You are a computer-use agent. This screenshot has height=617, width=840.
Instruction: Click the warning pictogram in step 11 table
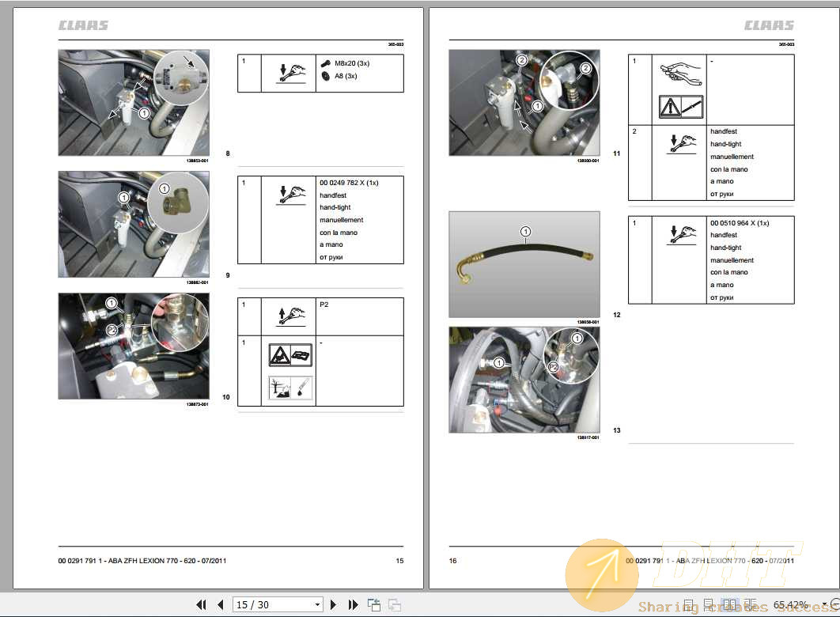point(680,107)
